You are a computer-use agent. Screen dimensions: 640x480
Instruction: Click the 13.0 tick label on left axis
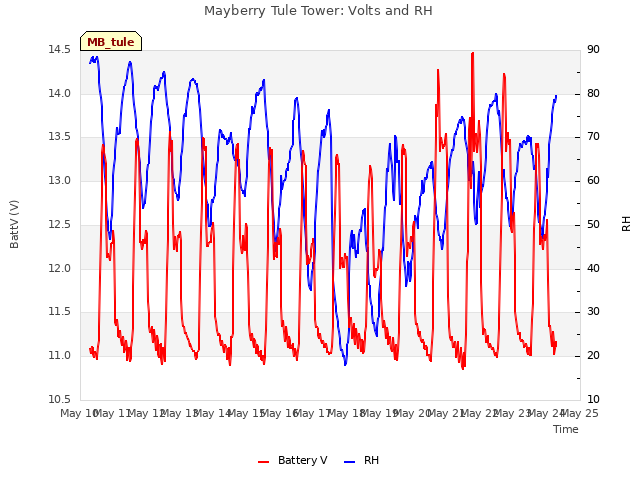pyautogui.click(x=59, y=180)
